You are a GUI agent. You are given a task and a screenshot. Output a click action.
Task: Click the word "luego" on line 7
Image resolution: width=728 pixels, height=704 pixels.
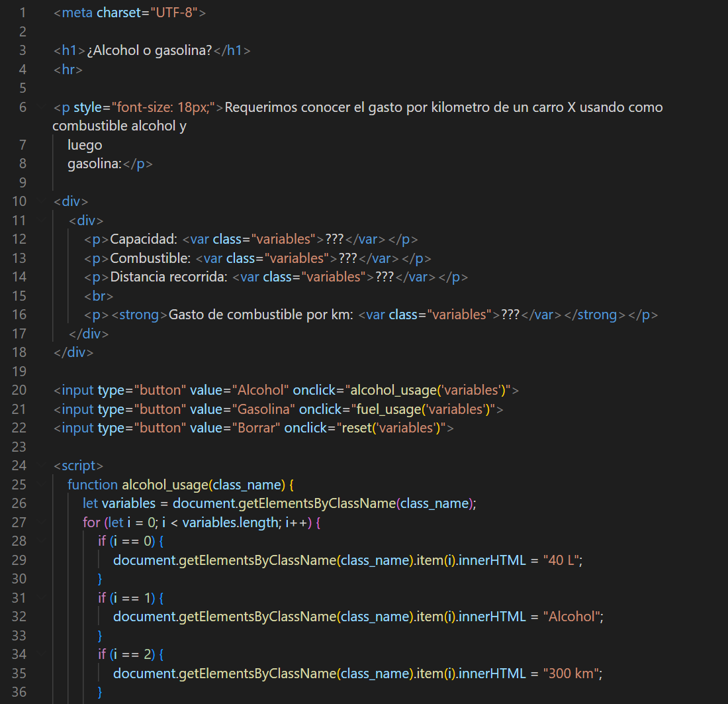85,145
